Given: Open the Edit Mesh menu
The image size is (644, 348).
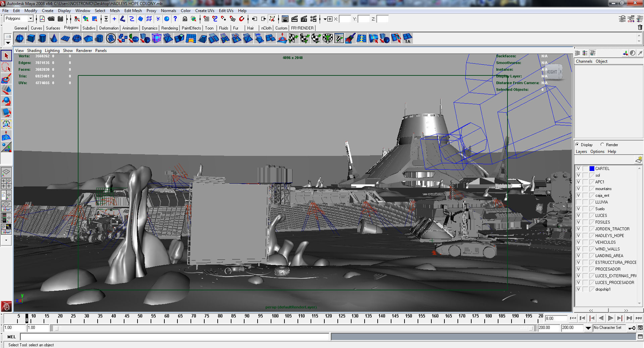Looking at the screenshot, I should pyautogui.click(x=133, y=11).
